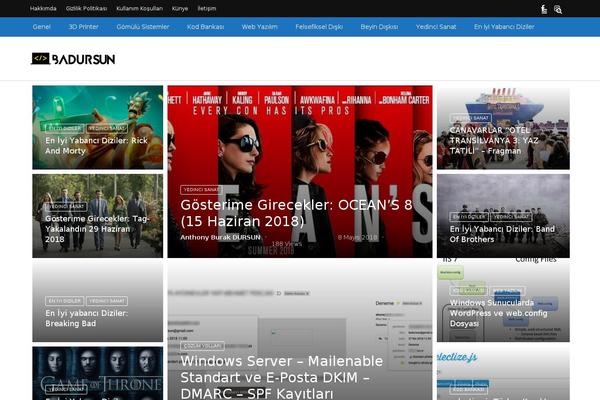Image resolution: width=600 pixels, height=400 pixels.
Task: Click the 188 Views count
Action: point(287,244)
